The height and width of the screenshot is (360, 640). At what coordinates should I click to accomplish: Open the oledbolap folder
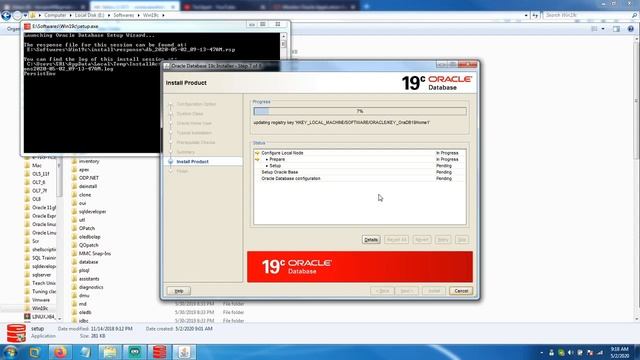coord(89,237)
